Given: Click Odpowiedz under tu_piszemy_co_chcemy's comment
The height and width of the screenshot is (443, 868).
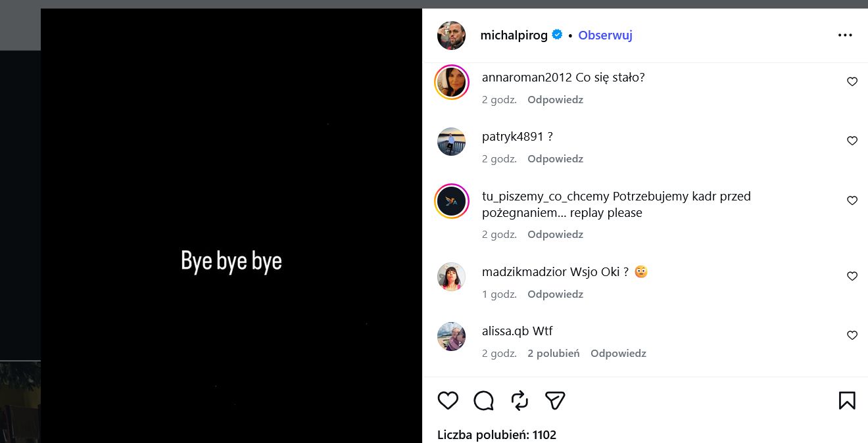Looking at the screenshot, I should click(555, 234).
